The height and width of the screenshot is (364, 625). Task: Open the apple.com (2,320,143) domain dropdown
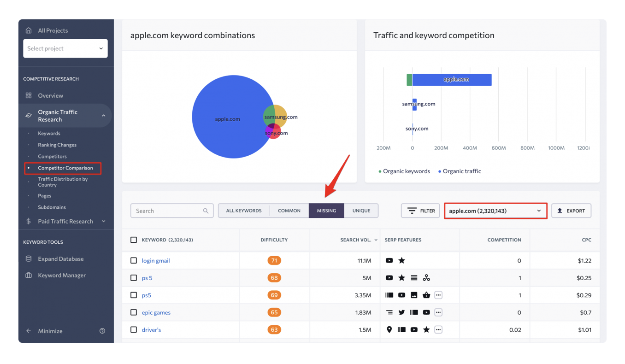[x=495, y=211]
